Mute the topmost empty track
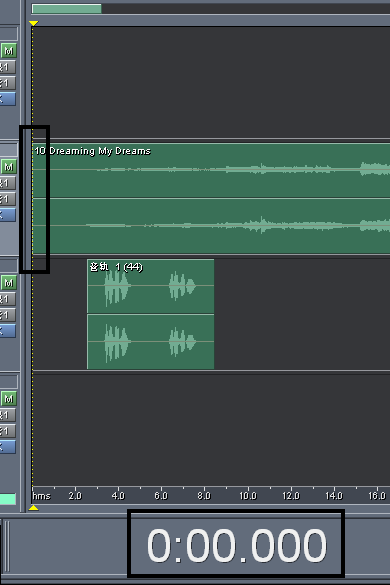The image size is (390, 585). (x=9, y=51)
